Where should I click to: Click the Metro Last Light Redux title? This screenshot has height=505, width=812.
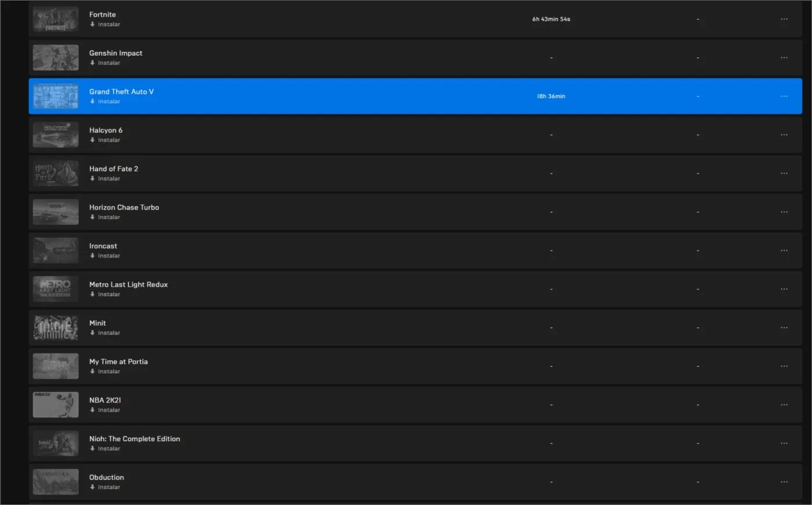[x=129, y=284]
